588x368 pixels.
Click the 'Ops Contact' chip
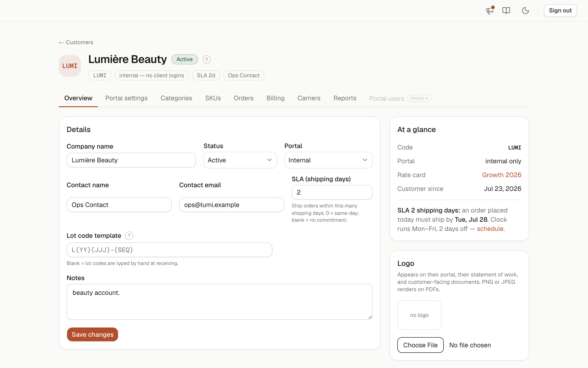point(244,75)
